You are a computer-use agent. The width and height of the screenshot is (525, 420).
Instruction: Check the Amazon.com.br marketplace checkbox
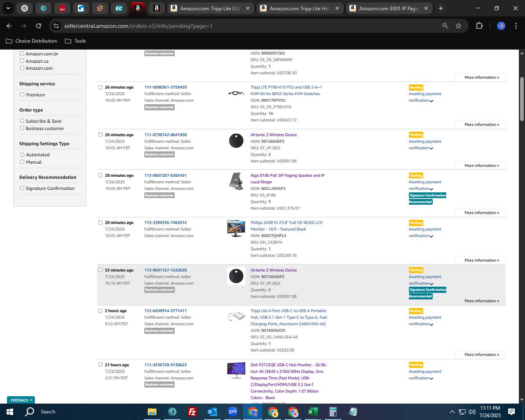22,53
